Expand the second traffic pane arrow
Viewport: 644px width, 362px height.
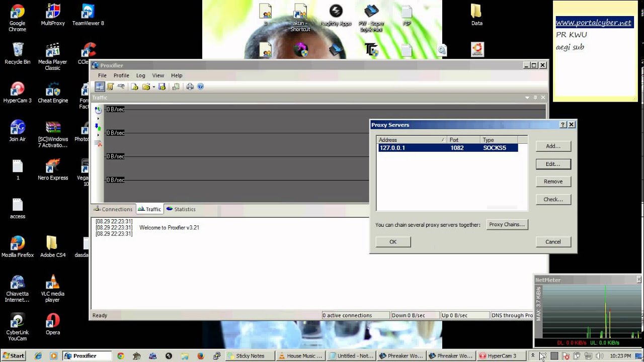[98, 135]
